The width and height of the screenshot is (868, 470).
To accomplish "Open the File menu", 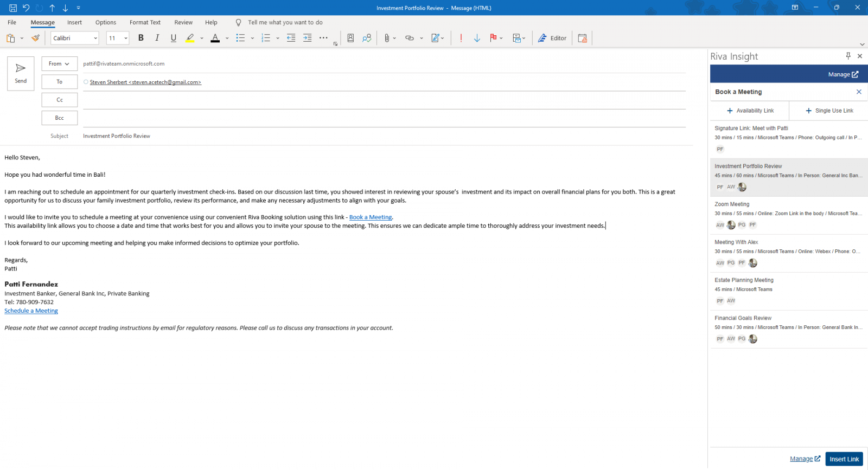I will [12, 22].
